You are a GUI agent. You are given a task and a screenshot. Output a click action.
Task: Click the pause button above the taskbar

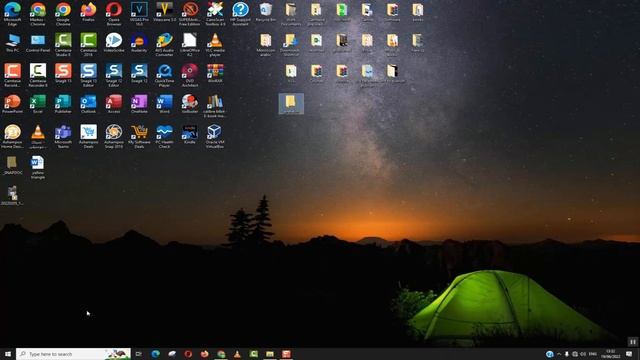[632, 342]
